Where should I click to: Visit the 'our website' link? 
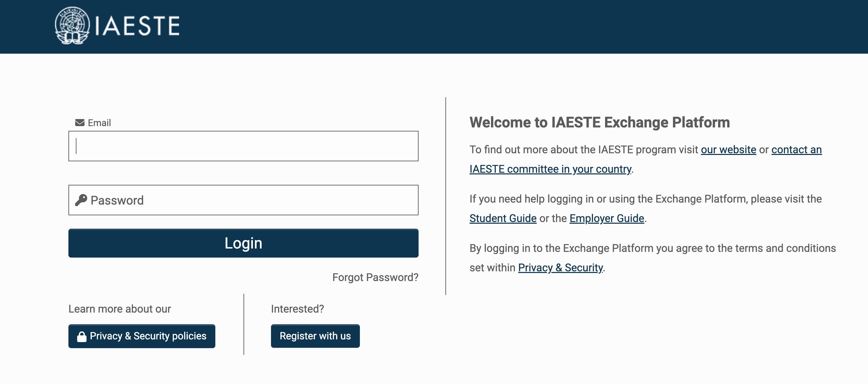tap(728, 150)
